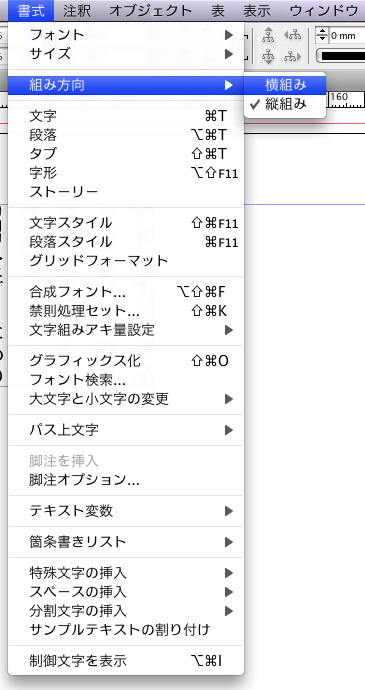365x690 pixels.
Task: Expand the サイズ submenu
Action: click(x=125, y=54)
